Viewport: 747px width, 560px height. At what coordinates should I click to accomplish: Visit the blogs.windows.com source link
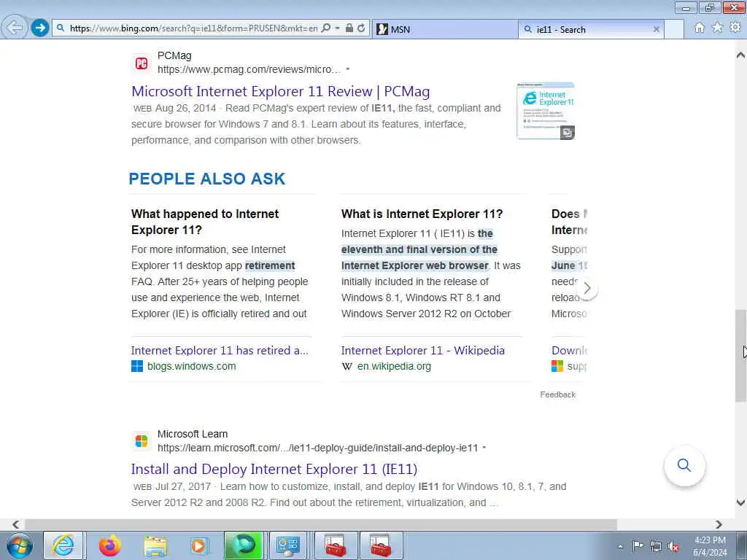(x=192, y=366)
